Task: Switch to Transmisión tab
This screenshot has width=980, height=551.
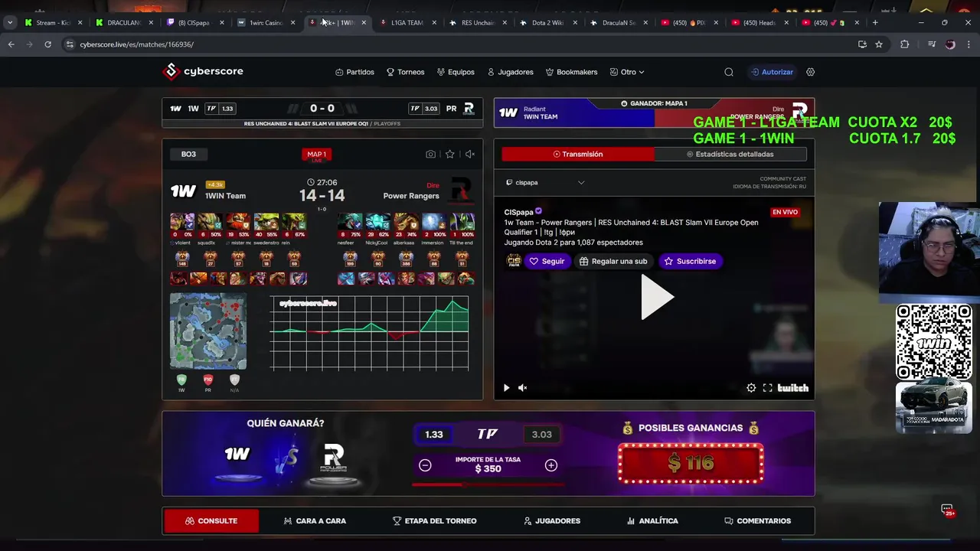Action: point(578,154)
